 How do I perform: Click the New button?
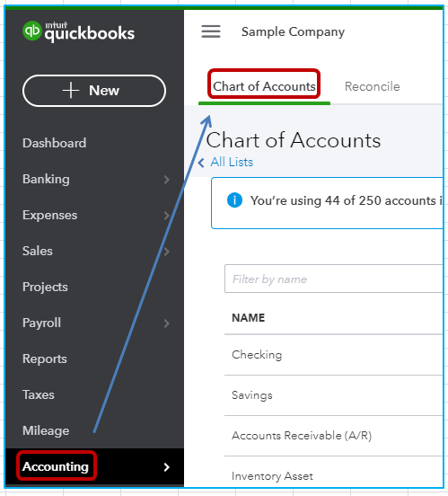94,91
